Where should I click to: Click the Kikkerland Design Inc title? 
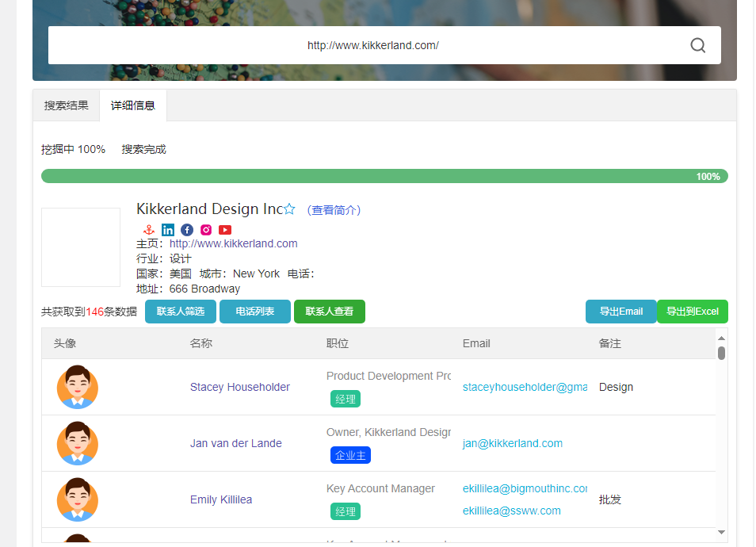(210, 208)
